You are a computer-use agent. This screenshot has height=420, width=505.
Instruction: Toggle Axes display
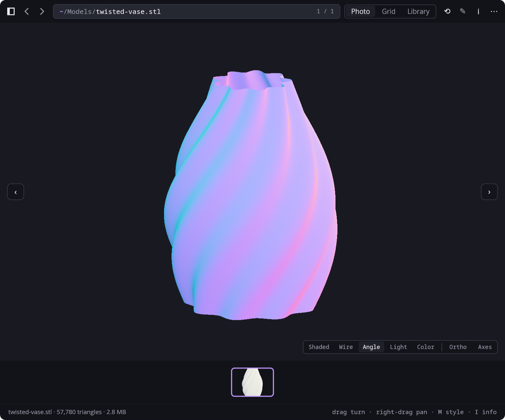click(485, 347)
